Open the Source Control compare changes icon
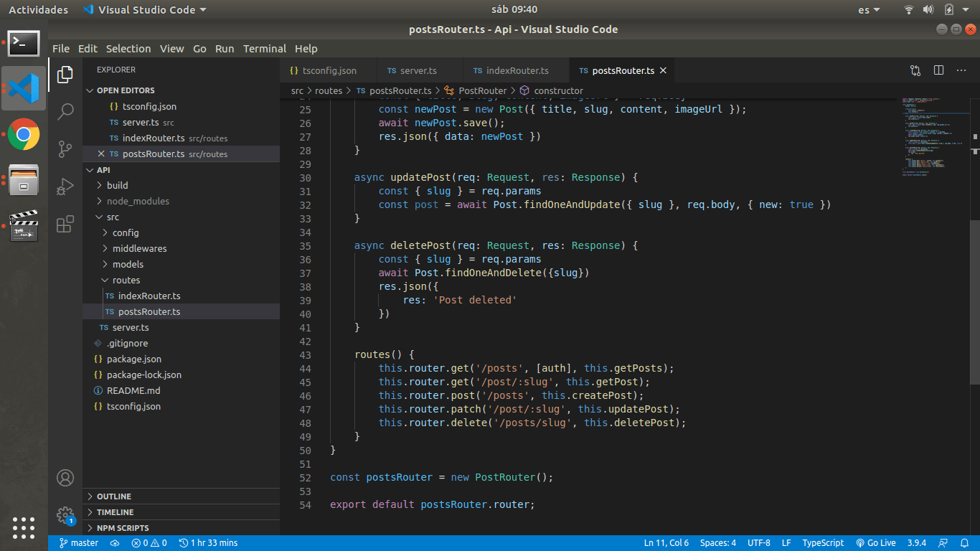 tap(915, 70)
